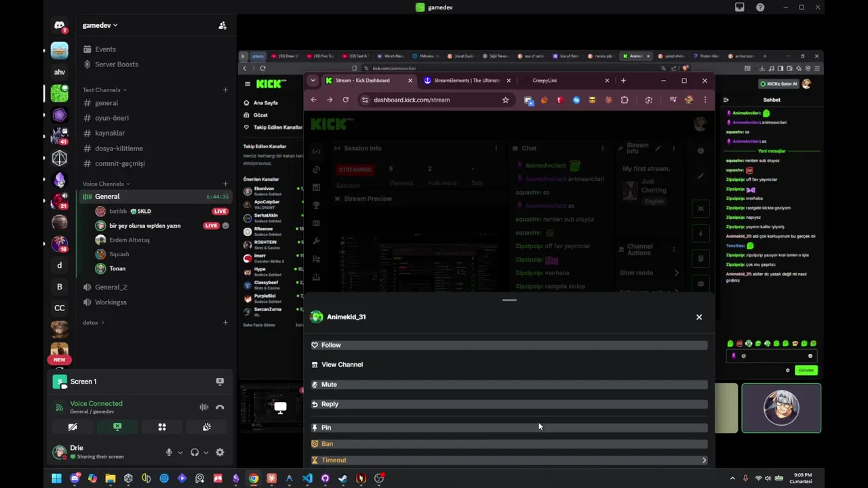This screenshot has width=868, height=488.
Task: Select user Erdem Altıntaş in voice list
Action: pos(129,240)
